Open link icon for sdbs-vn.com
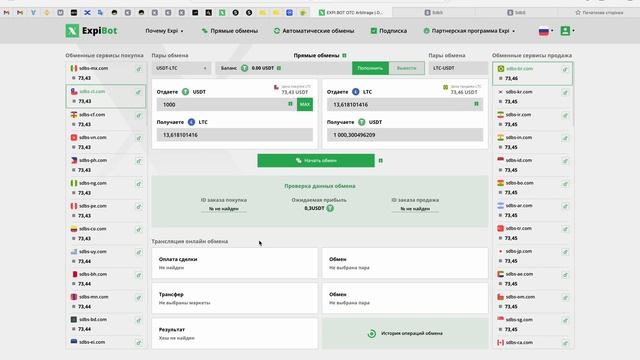The height and width of the screenshot is (360, 640). pyautogui.click(x=139, y=139)
